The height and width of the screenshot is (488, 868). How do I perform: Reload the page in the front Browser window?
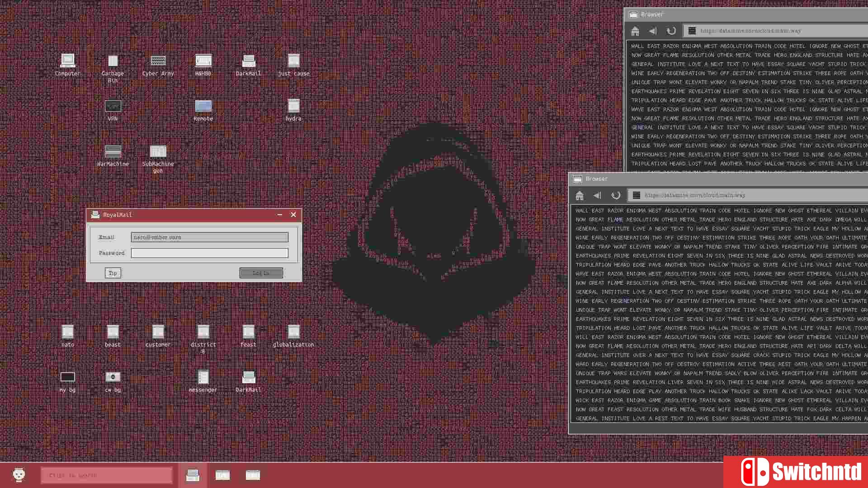pos(616,195)
